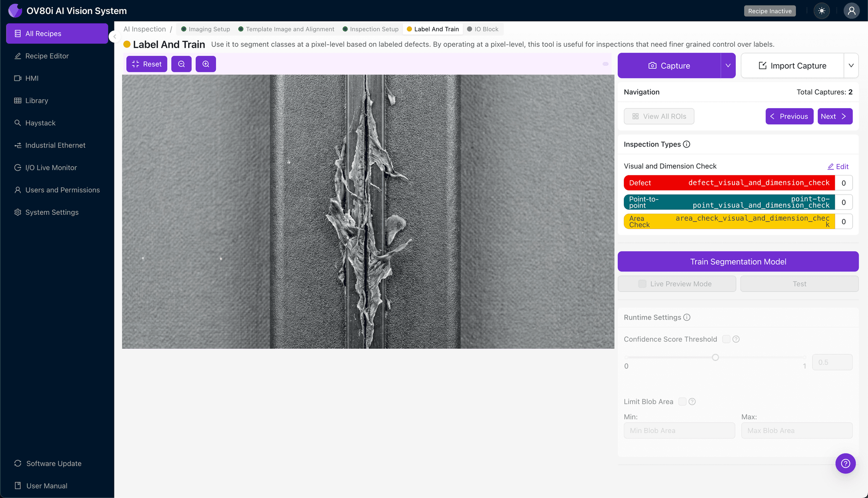Viewport: 868px width, 498px height.
Task: Select the yellow Area Check class label
Action: [x=729, y=221]
